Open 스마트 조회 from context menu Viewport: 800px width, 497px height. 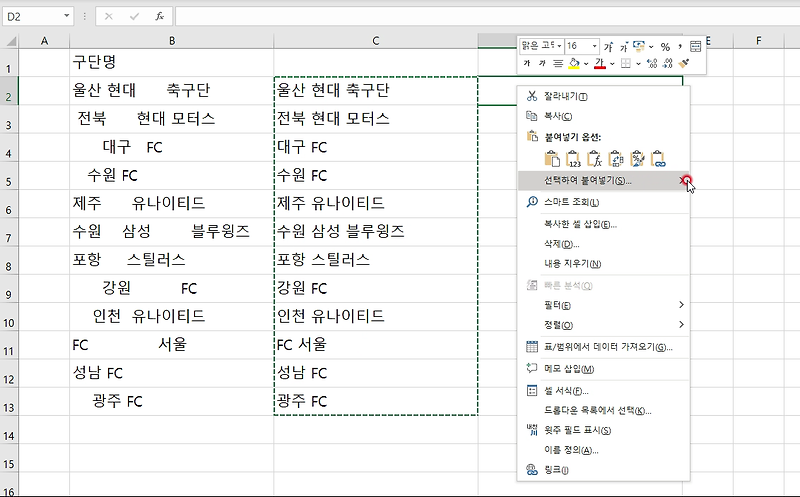pos(603,202)
